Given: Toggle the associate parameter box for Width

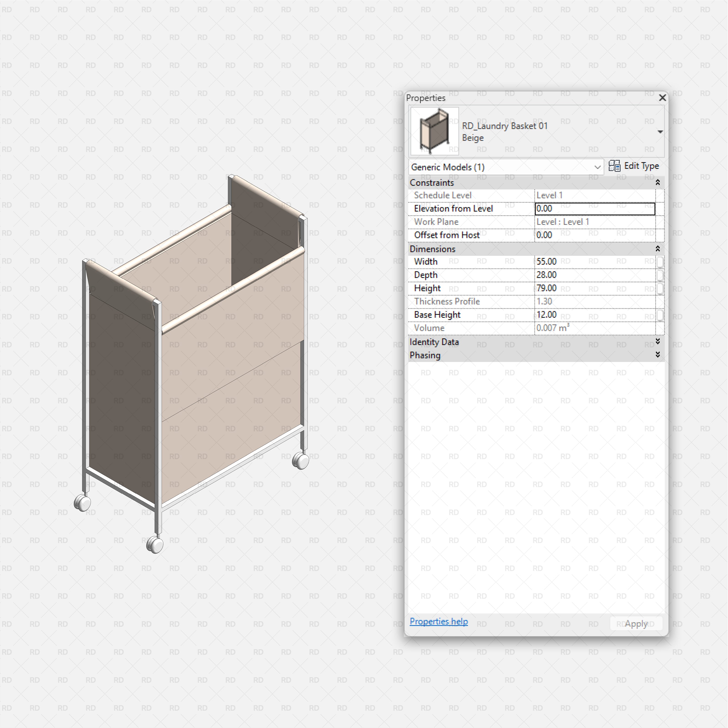Looking at the screenshot, I should tap(661, 261).
